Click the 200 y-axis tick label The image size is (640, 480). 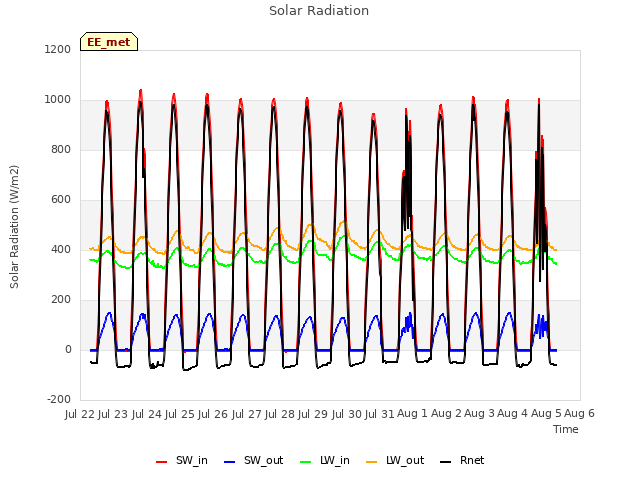point(61,300)
